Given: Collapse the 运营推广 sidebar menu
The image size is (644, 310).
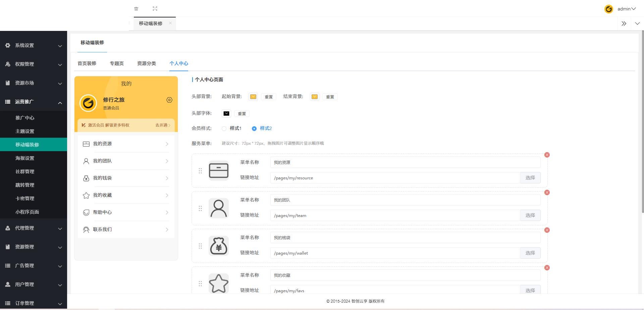Looking at the screenshot, I should (34, 102).
